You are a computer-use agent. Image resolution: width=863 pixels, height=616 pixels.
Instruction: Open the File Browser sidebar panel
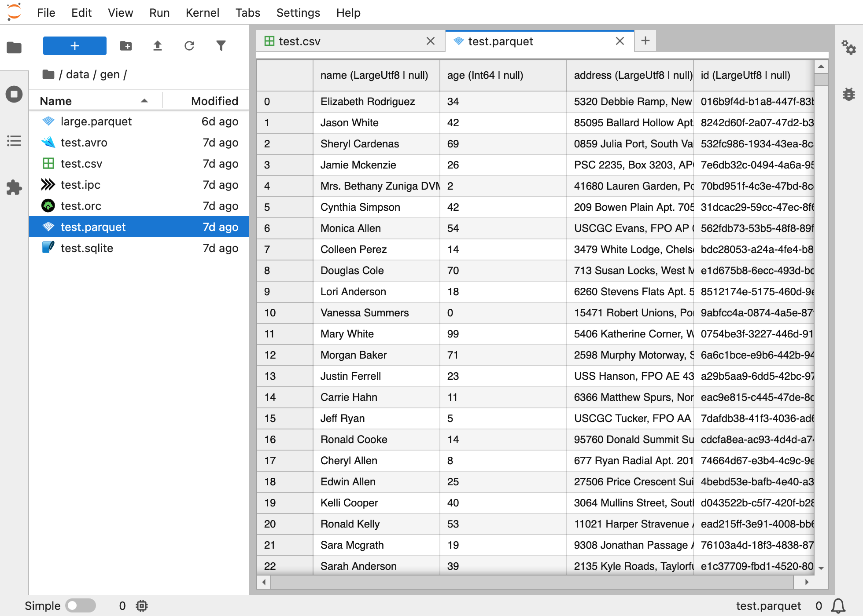(x=14, y=48)
